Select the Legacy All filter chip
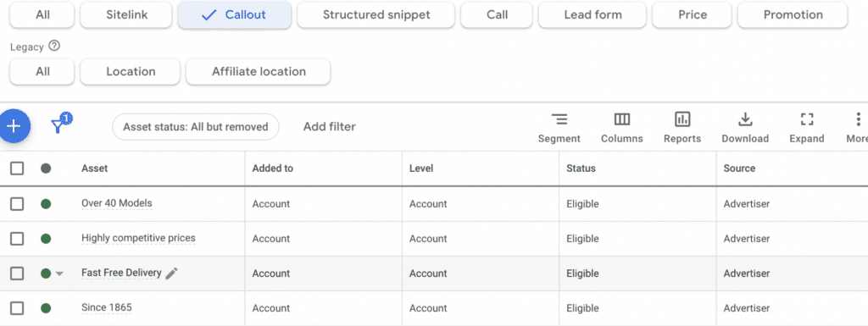868x326 pixels. click(42, 72)
